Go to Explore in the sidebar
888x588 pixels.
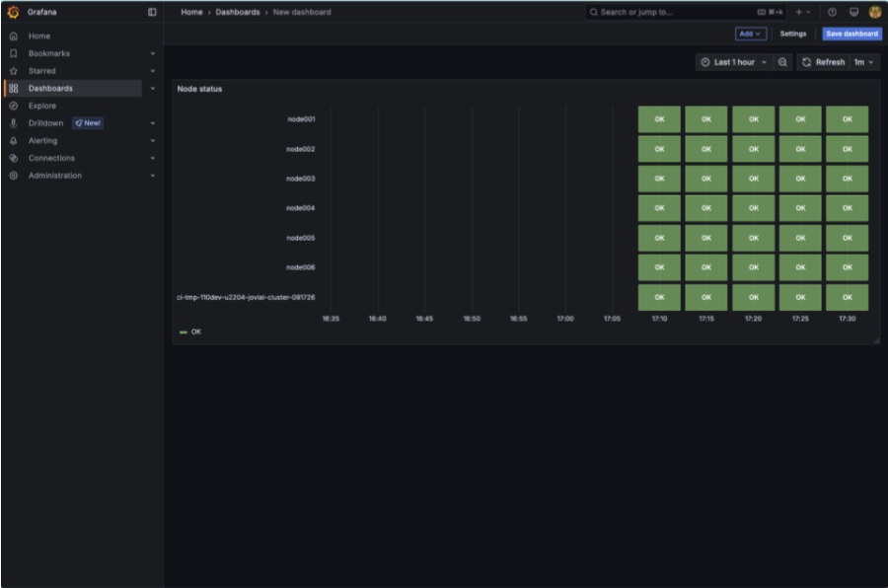42,106
